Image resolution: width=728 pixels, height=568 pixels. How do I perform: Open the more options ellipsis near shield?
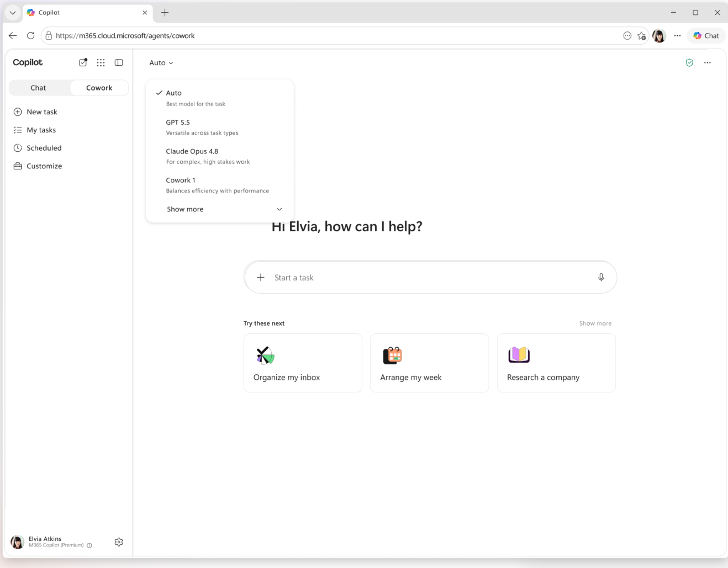coord(708,63)
